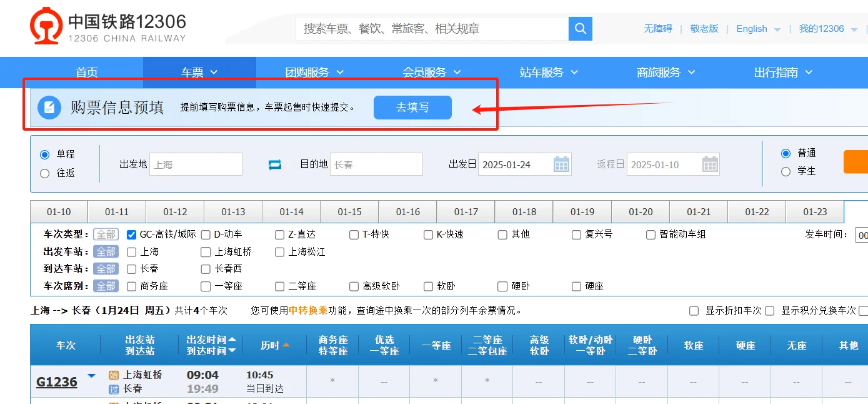Expand the G1236 train details dropdown
868x404 pixels.
click(91, 375)
